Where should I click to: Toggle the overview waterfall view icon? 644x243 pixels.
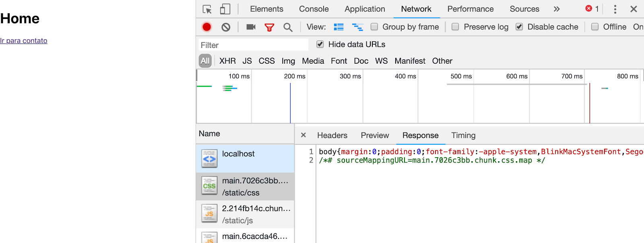tap(357, 27)
